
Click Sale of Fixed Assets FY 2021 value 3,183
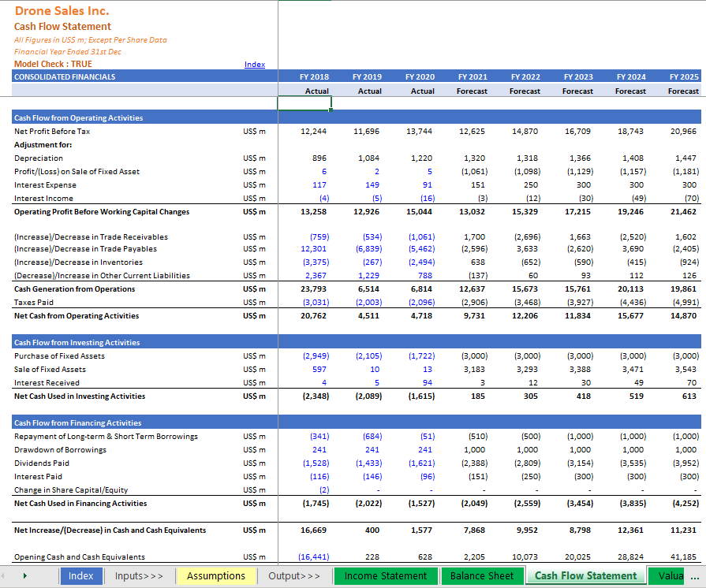475,370
